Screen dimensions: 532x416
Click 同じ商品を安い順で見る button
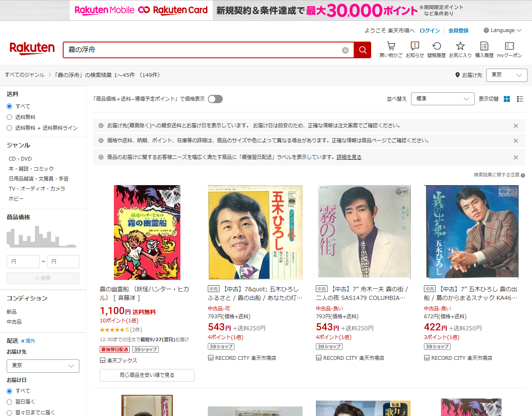pyautogui.click(x=147, y=375)
